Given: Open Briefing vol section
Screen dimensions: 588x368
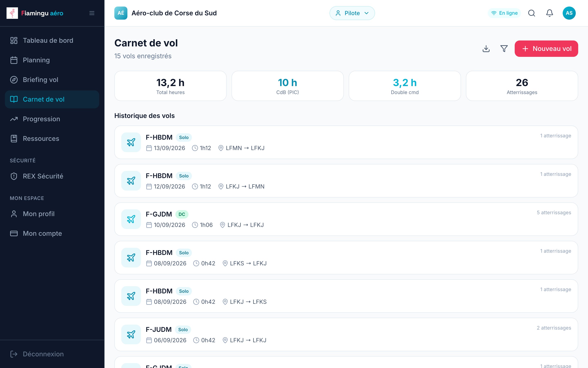Looking at the screenshot, I should click(x=52, y=80).
